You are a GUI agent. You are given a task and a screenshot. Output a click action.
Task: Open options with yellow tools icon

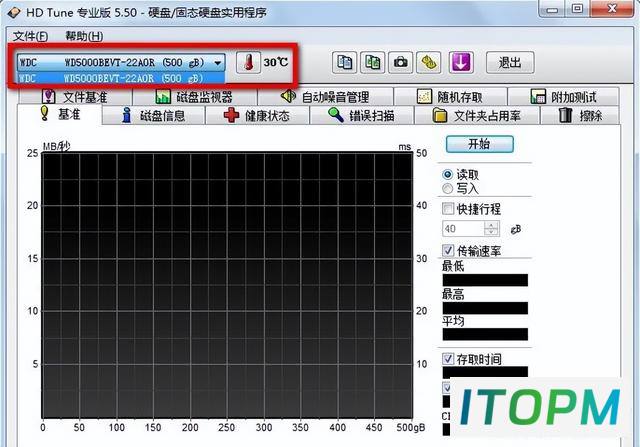(429, 62)
